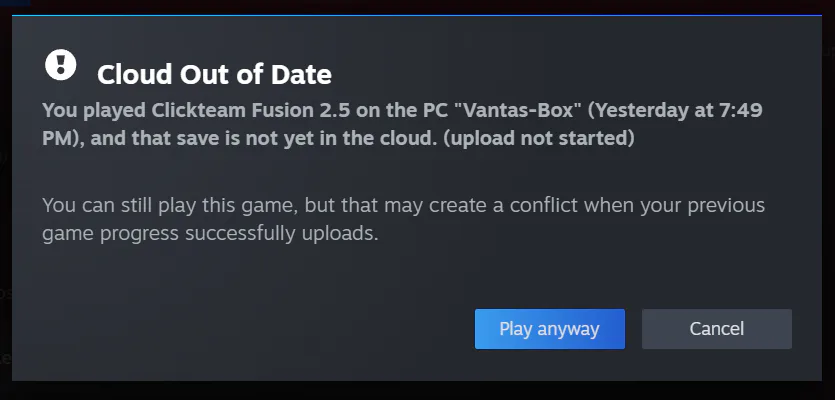Click the (upload not started) status text

click(x=538, y=138)
